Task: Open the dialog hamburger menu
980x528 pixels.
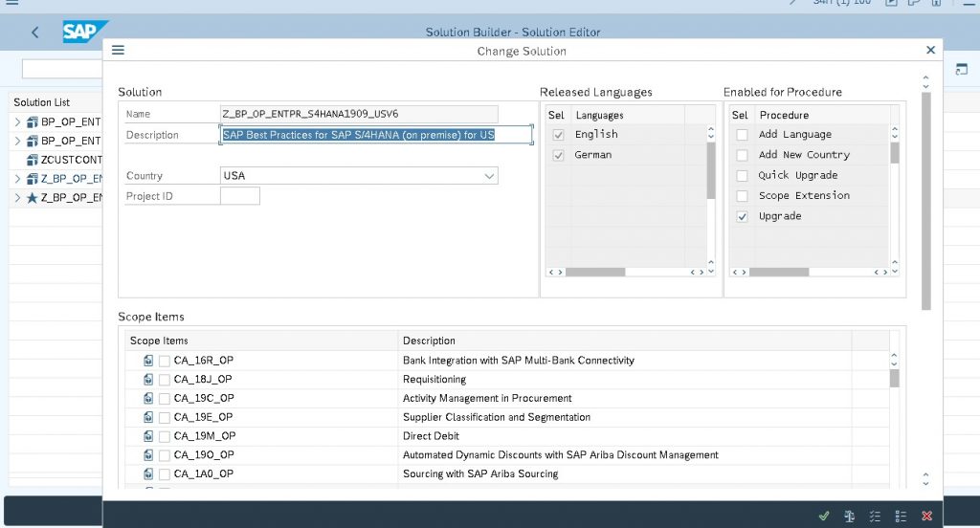Action: (118, 50)
